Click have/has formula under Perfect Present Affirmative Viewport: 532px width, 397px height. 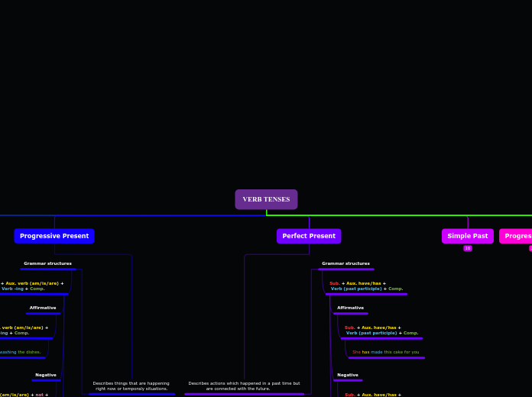point(381,331)
